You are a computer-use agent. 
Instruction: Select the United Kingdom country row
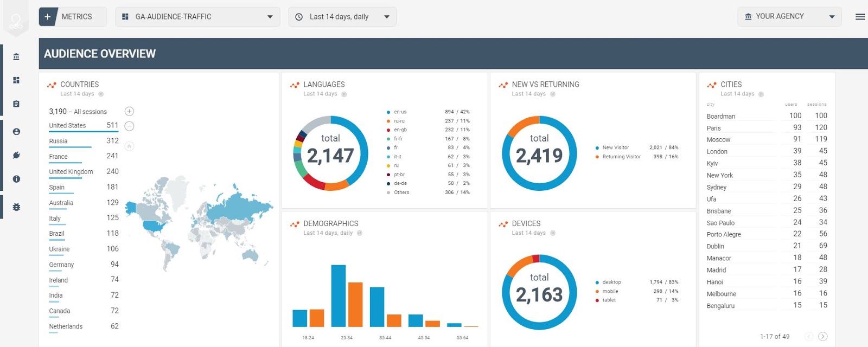click(84, 172)
